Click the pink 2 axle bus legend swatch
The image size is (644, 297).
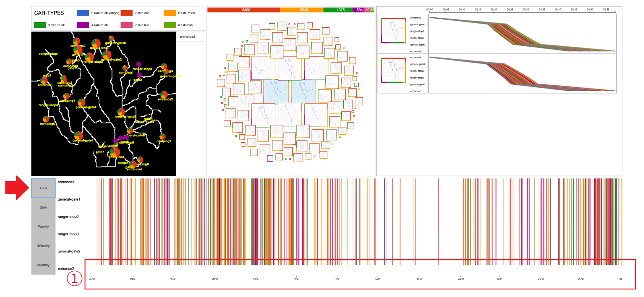[x=126, y=25]
